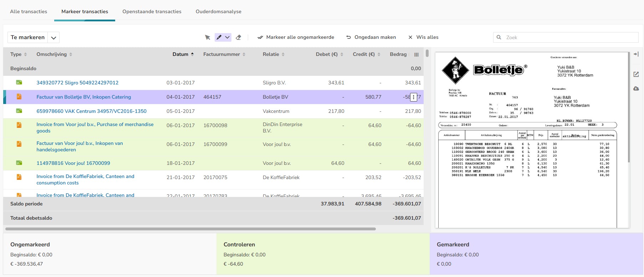The width and height of the screenshot is (644, 277).
Task: Select the Markeer transacties tab
Action: [x=85, y=11]
